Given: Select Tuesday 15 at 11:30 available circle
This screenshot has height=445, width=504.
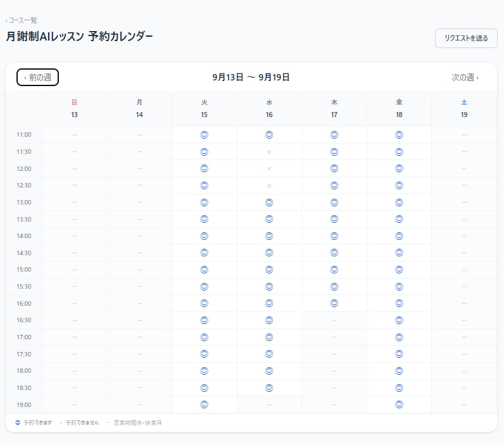Looking at the screenshot, I should (x=204, y=152).
